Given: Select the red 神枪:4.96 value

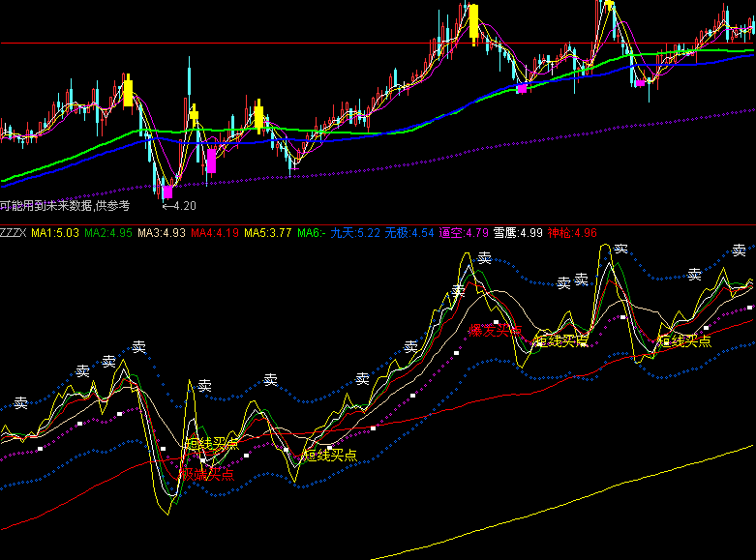Looking at the screenshot, I should 572,233.
